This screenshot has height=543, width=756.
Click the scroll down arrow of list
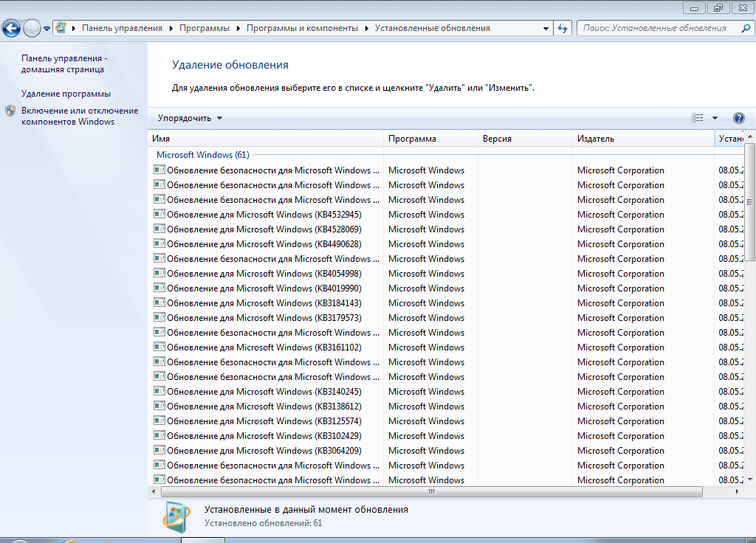[749, 480]
